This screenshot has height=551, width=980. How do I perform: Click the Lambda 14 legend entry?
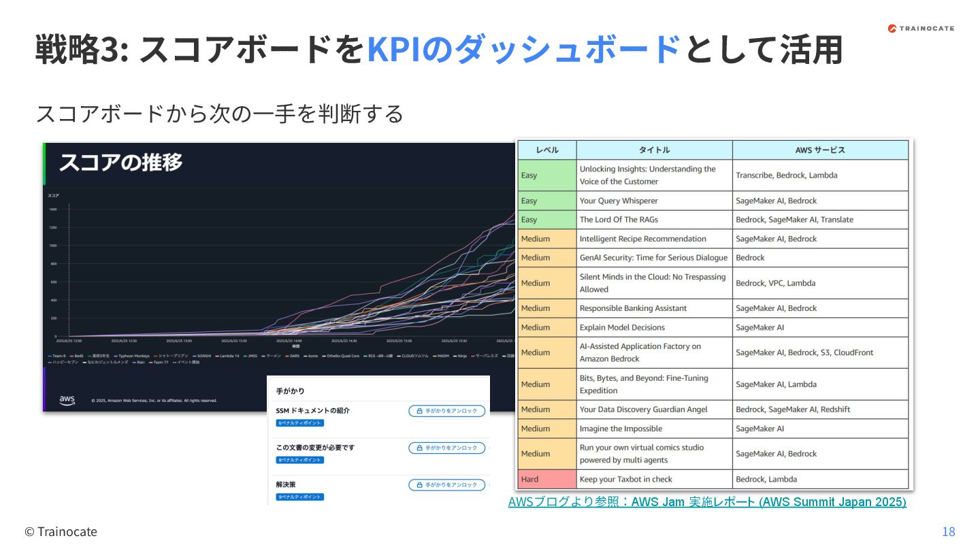point(227,356)
